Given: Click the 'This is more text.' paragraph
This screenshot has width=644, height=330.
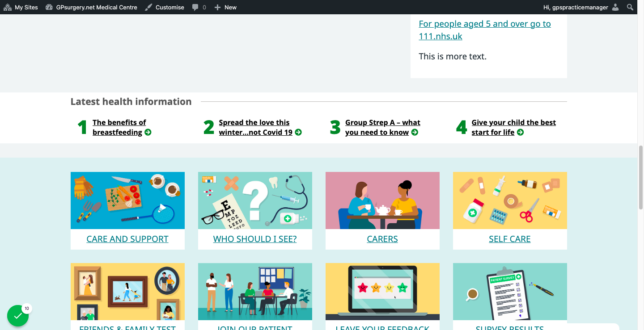Looking at the screenshot, I should tap(453, 56).
